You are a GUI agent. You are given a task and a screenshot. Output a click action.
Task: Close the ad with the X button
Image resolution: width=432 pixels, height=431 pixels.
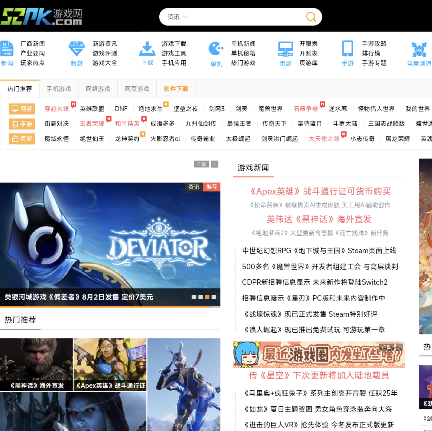click(215, 164)
